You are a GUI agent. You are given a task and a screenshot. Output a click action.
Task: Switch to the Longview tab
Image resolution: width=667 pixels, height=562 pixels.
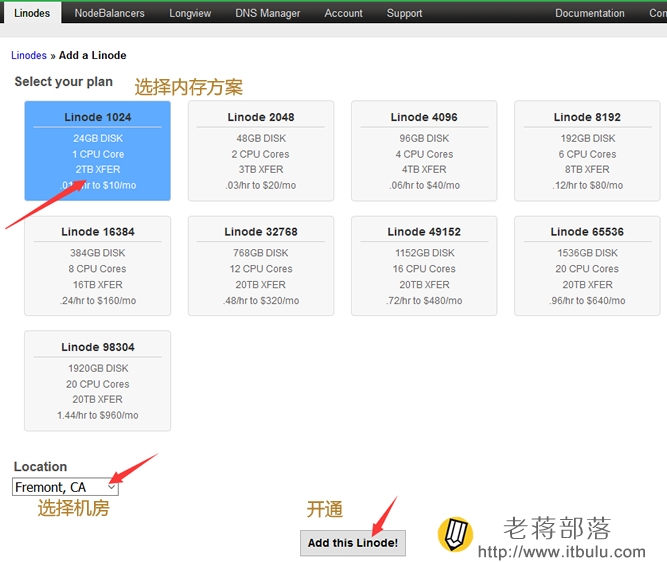click(x=190, y=13)
